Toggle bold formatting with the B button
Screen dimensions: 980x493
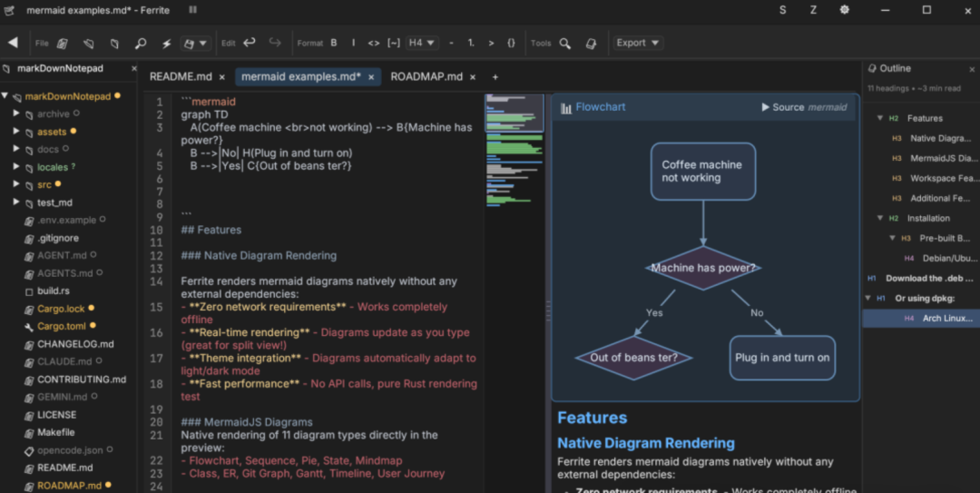pyautogui.click(x=334, y=43)
